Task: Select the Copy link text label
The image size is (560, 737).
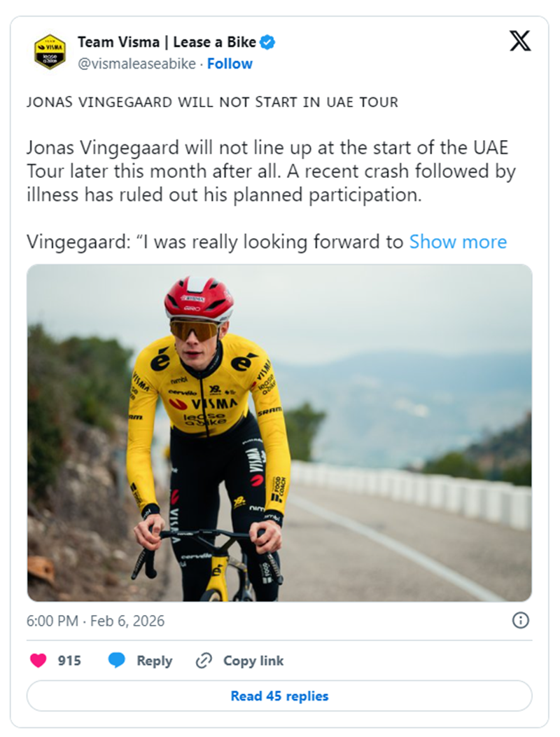Action: (x=253, y=661)
